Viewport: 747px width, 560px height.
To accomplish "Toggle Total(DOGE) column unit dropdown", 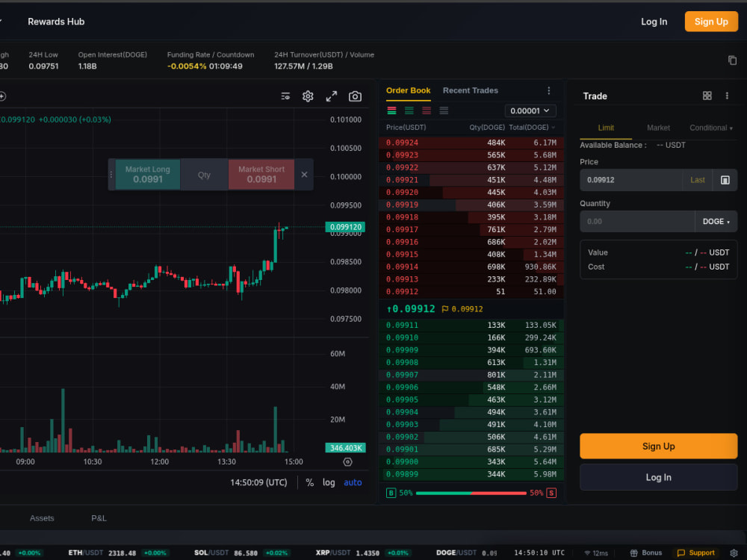I will [532, 127].
